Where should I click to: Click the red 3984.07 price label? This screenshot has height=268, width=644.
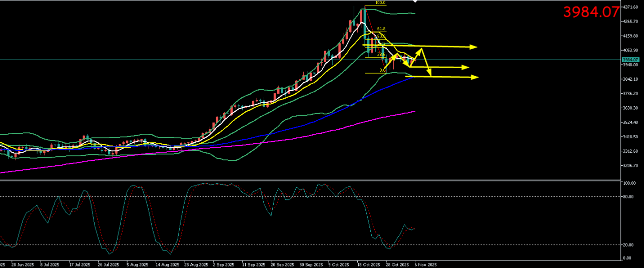(x=591, y=12)
